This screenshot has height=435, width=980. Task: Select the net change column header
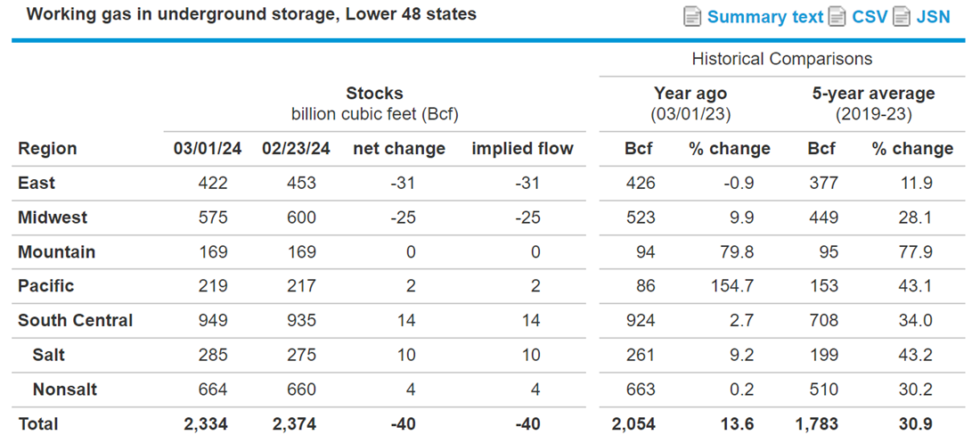pyautogui.click(x=399, y=149)
